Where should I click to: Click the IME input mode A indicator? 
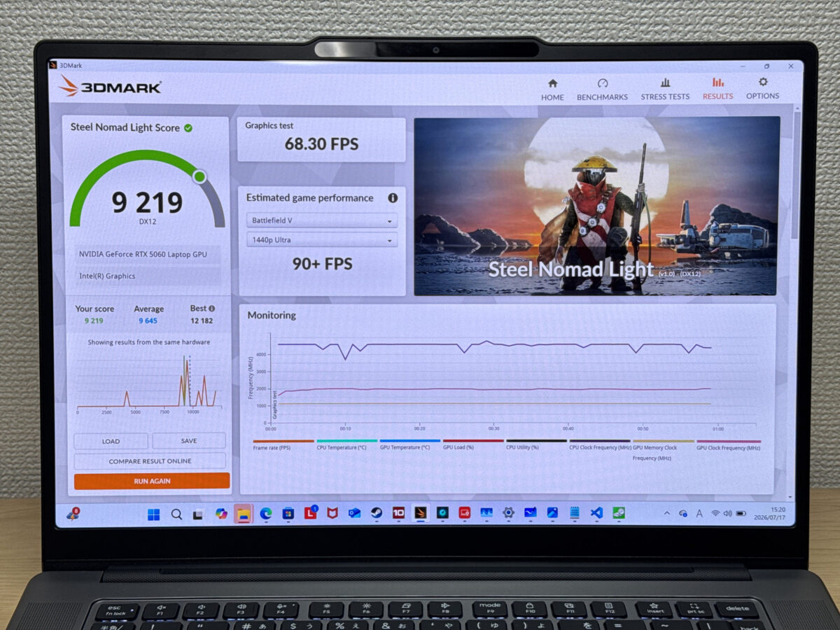click(699, 513)
